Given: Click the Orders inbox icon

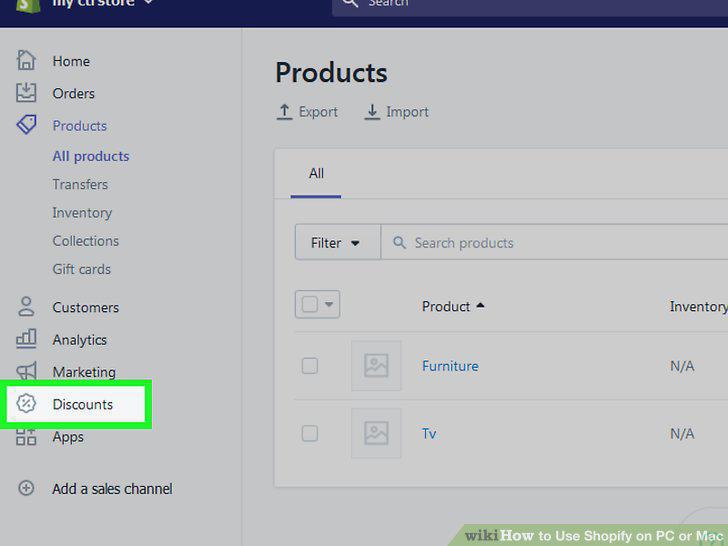Looking at the screenshot, I should (26, 92).
